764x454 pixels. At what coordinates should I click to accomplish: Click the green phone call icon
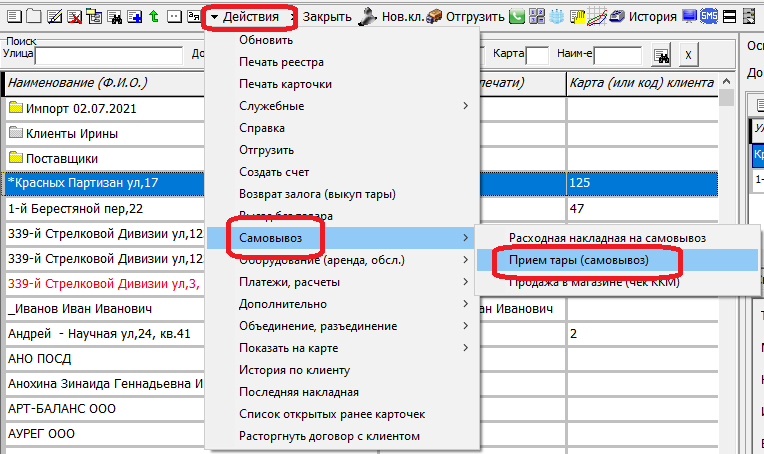tap(516, 16)
